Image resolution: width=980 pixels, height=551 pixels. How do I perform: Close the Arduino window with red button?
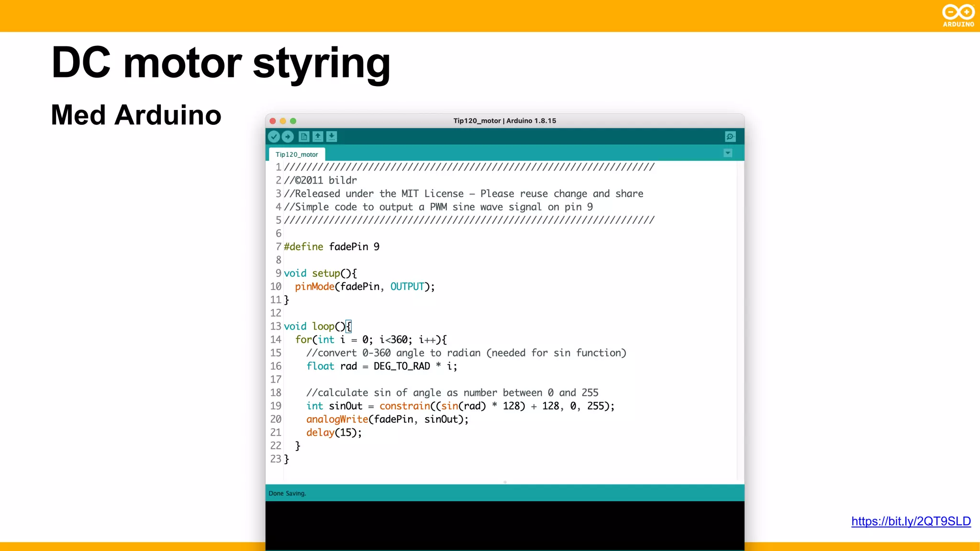point(273,121)
